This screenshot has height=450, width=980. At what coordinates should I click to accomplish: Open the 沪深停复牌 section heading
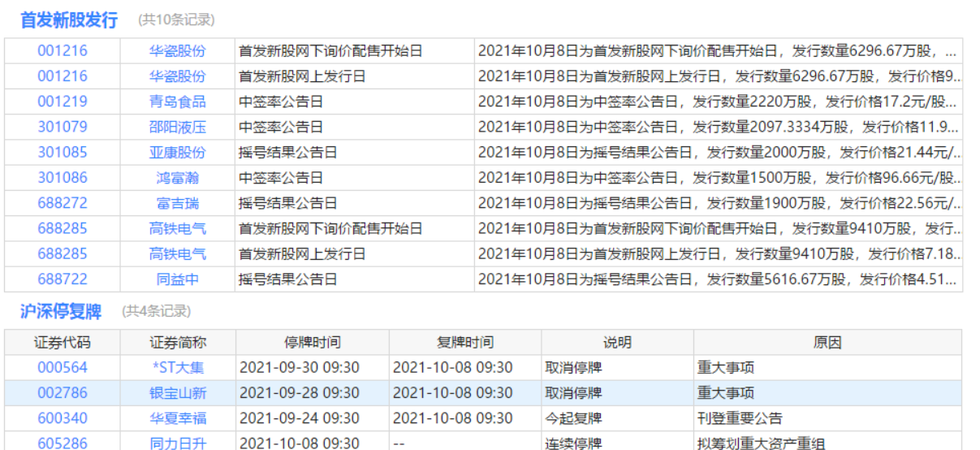pyautogui.click(x=61, y=311)
